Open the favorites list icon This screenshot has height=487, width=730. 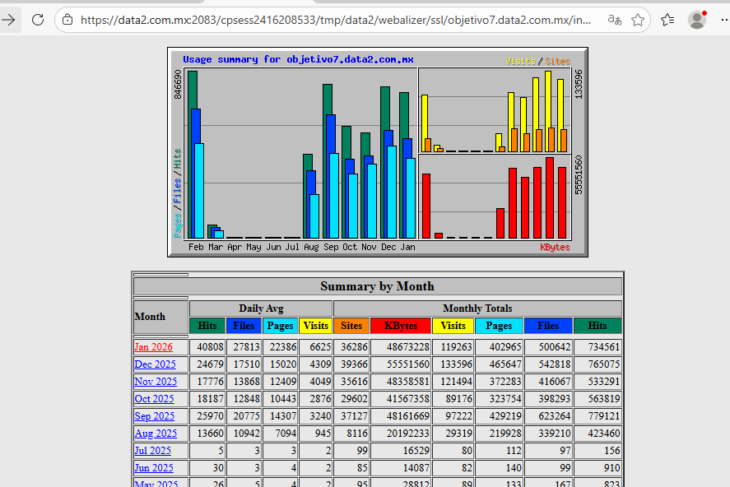click(x=668, y=19)
